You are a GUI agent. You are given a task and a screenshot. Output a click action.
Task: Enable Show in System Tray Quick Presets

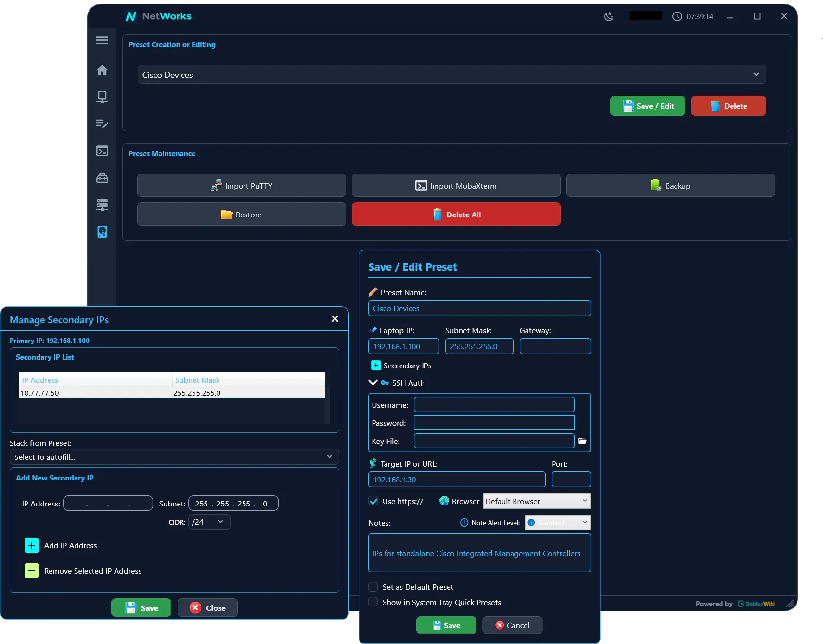pyautogui.click(x=373, y=602)
